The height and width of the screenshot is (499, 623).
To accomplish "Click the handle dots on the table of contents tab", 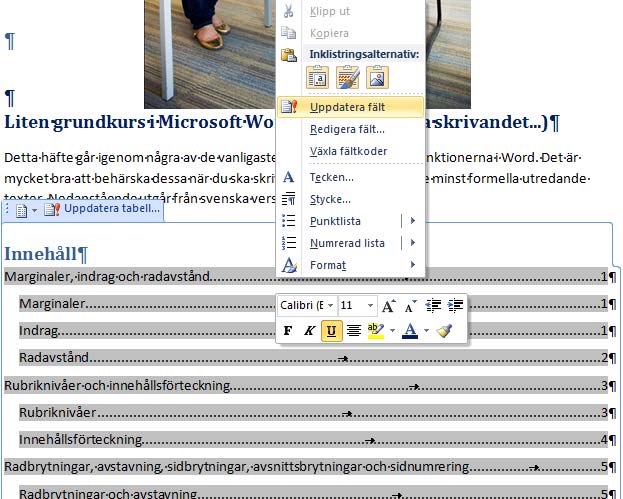I will [7, 209].
